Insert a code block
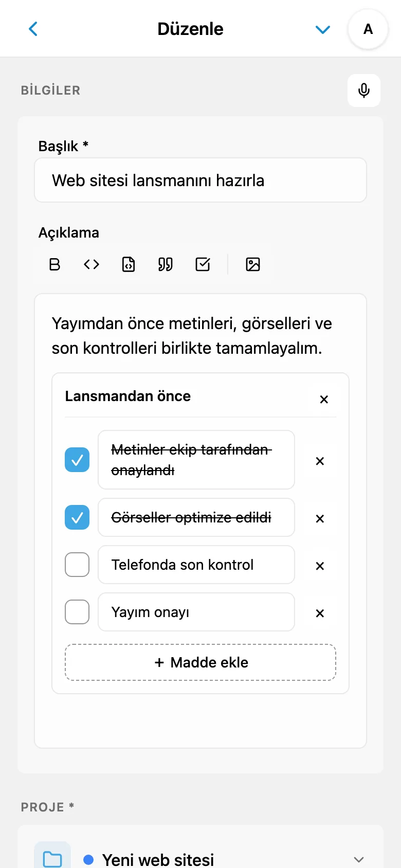Screen dimensions: 401x868 [129, 264]
